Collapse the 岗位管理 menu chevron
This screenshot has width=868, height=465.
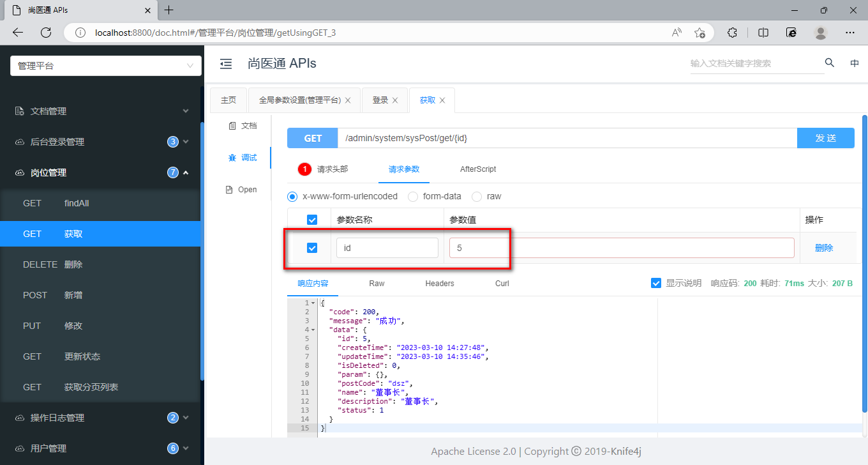[186, 172]
